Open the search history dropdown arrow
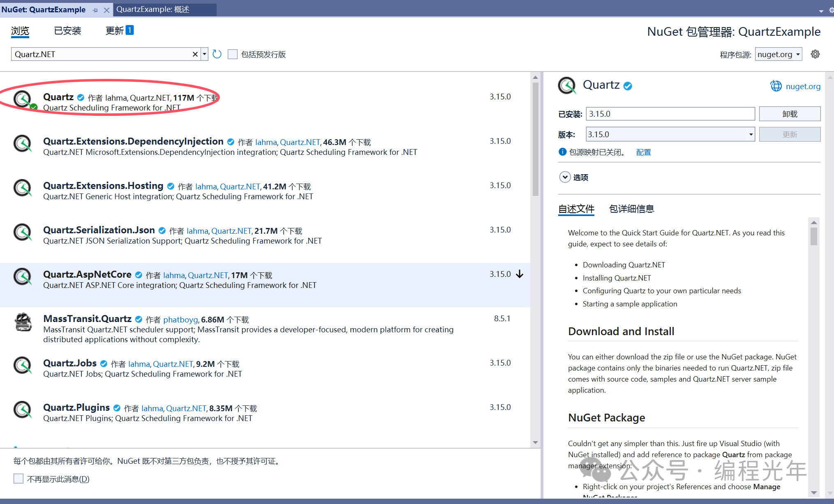The height and width of the screenshot is (504, 834). (x=204, y=54)
